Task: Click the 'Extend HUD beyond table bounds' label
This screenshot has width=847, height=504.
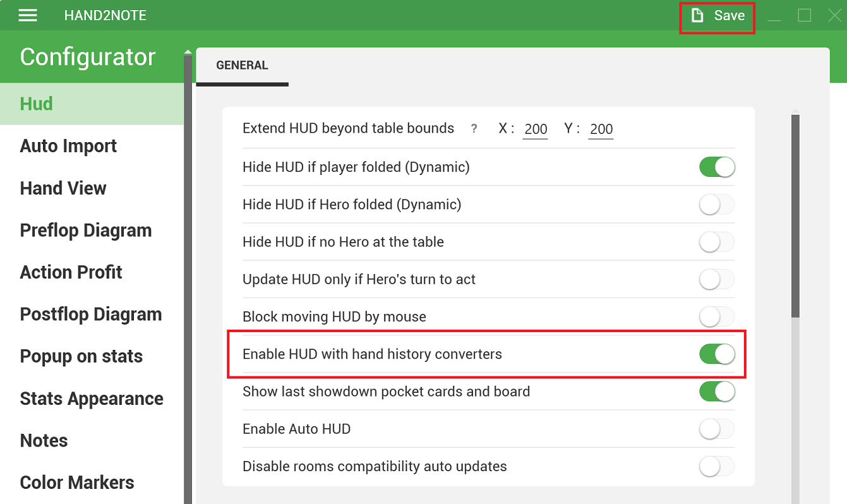Action: [x=349, y=128]
